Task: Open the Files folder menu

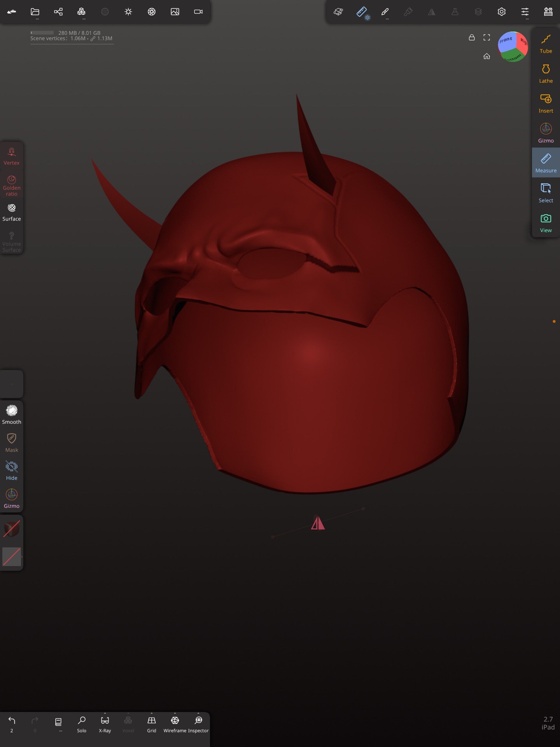Action: pos(35,12)
